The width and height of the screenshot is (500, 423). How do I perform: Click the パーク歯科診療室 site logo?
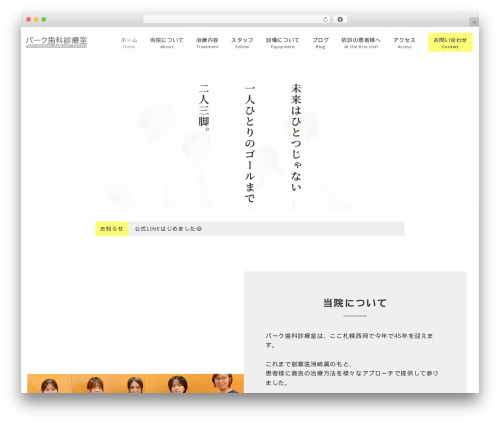tap(56, 42)
